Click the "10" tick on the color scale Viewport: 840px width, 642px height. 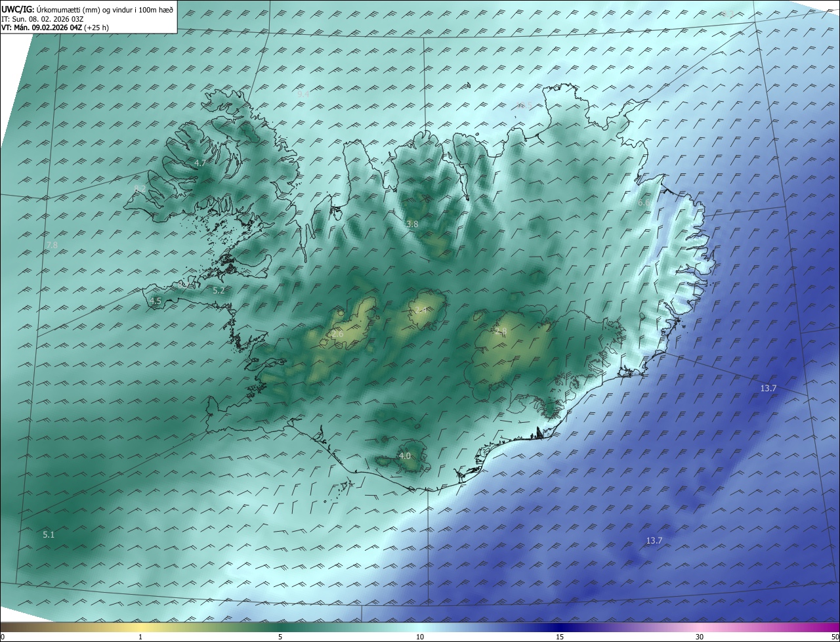(420, 637)
